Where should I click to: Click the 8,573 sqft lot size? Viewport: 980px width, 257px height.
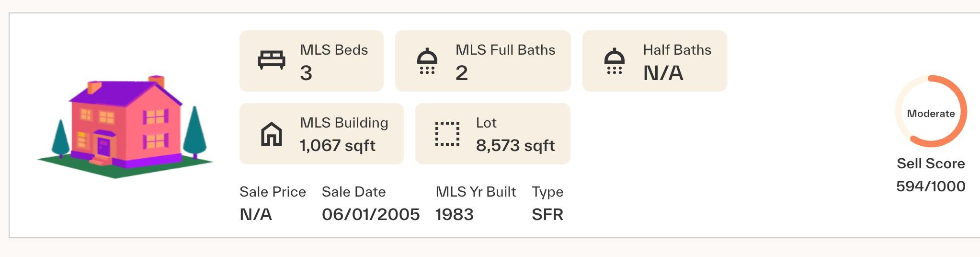[515, 145]
